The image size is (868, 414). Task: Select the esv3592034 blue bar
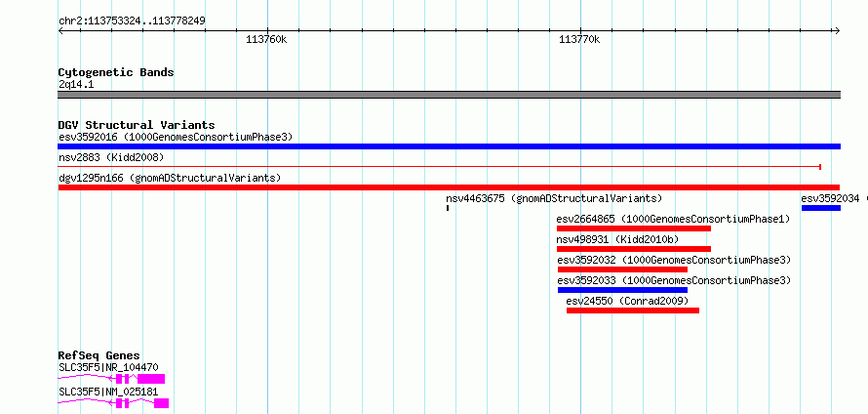coord(821,208)
